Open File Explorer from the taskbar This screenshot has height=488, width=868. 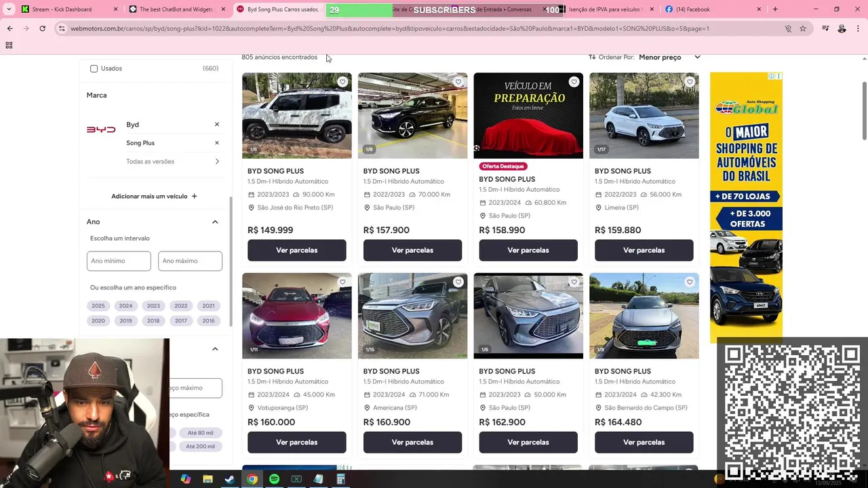(208, 479)
